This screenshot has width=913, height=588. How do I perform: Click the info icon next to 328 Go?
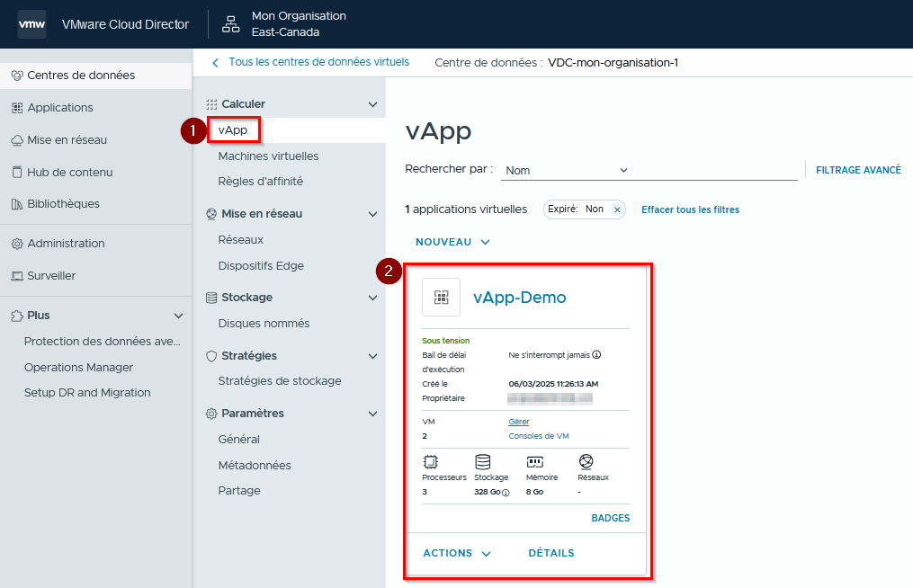[x=506, y=493]
